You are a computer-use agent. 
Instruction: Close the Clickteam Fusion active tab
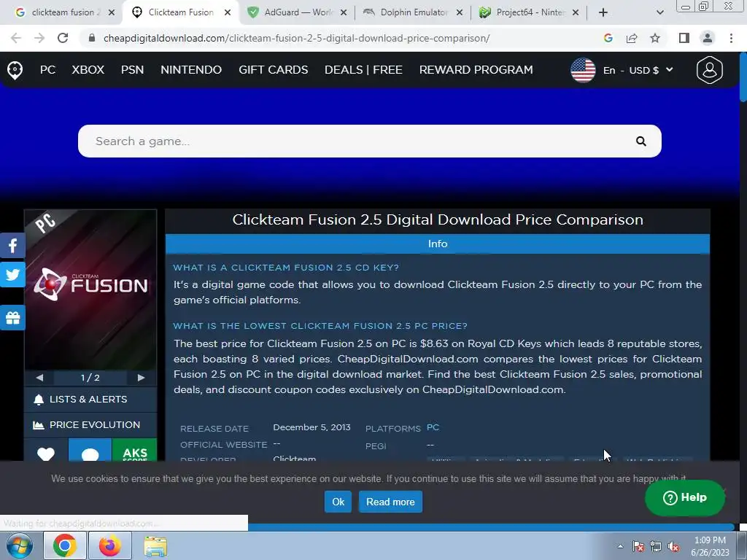pos(228,12)
